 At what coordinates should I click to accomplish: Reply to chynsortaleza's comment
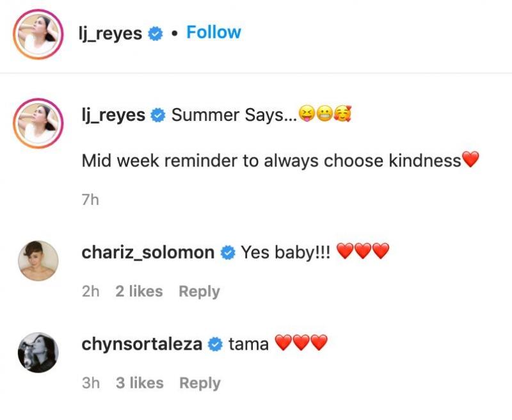pos(200,383)
